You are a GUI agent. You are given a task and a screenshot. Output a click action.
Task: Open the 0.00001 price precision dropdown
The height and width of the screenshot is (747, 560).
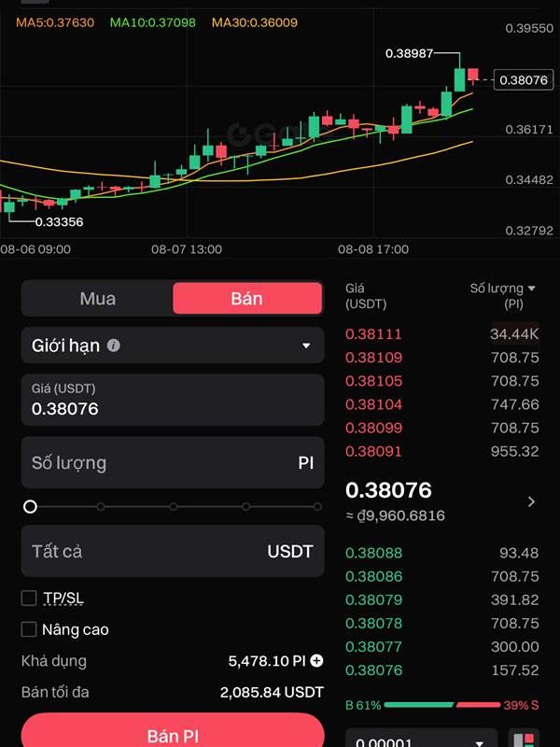421,740
